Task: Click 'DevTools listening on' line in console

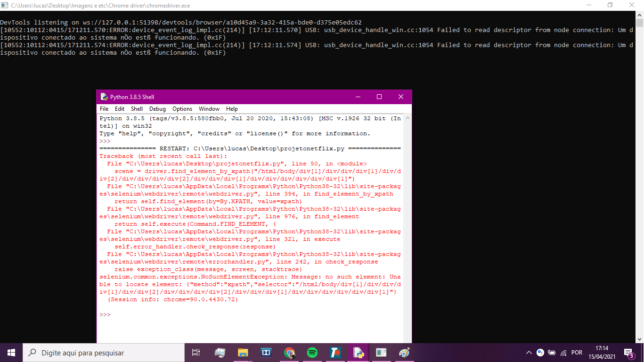Action: [x=181, y=22]
